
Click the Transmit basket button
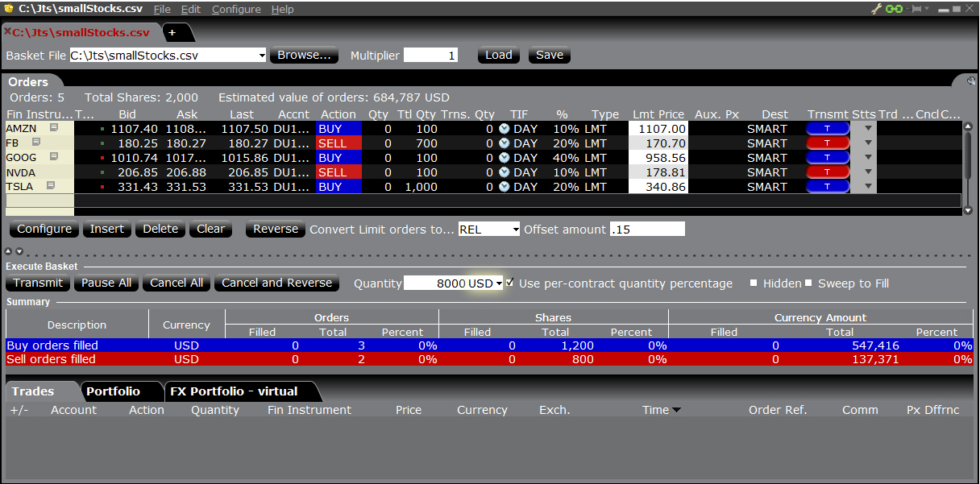click(x=38, y=283)
